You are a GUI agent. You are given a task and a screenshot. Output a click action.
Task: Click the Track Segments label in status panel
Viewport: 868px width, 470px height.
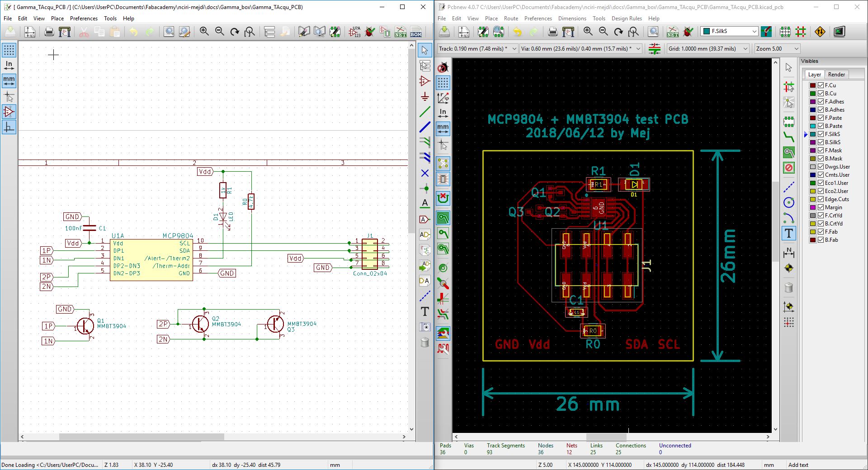pyautogui.click(x=505, y=446)
